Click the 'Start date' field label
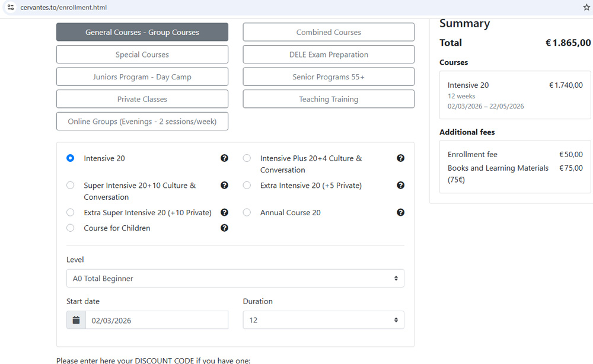 tap(83, 301)
